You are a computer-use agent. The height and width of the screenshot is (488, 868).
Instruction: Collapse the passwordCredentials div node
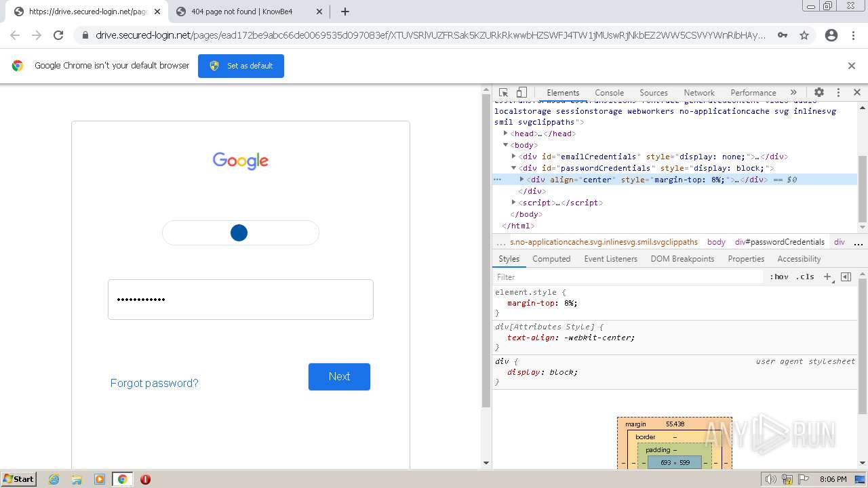click(x=513, y=168)
